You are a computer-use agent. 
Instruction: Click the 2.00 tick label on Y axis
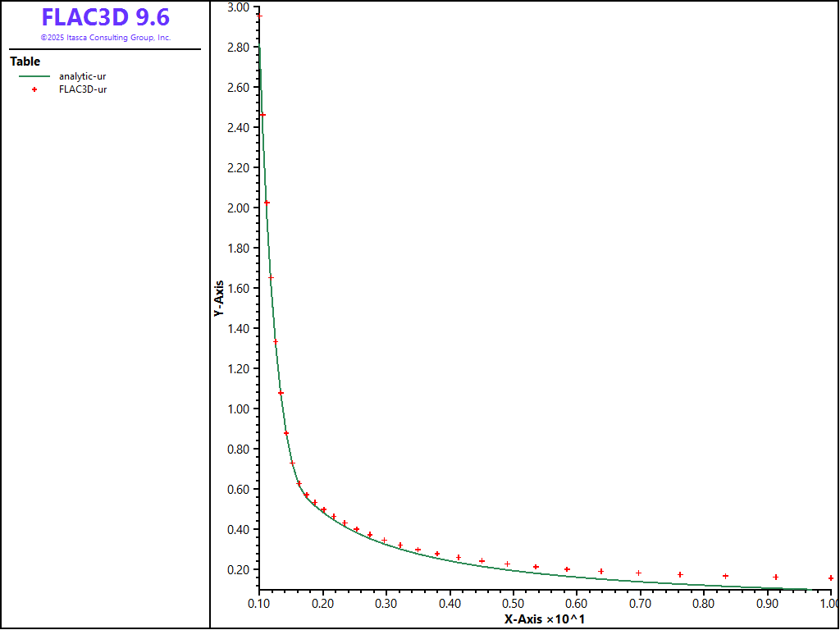[238, 208]
